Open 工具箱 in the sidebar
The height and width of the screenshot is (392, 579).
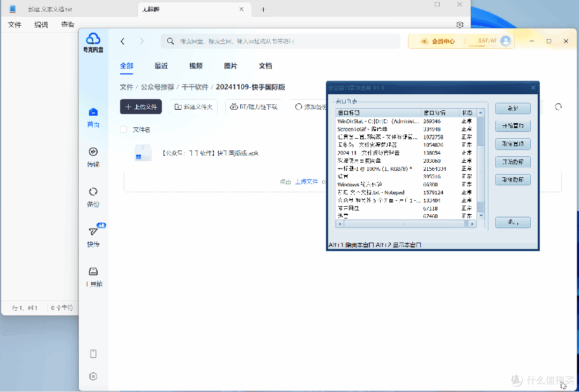(93, 277)
